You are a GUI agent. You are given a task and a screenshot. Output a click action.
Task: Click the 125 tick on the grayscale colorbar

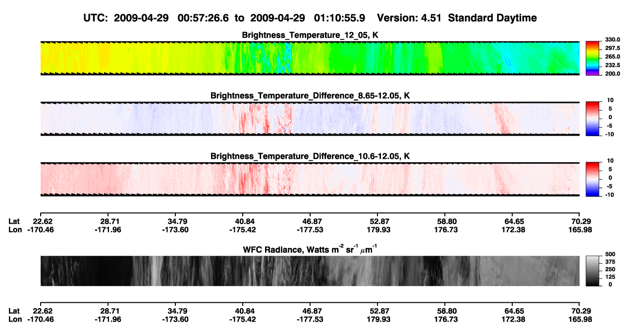(610, 277)
